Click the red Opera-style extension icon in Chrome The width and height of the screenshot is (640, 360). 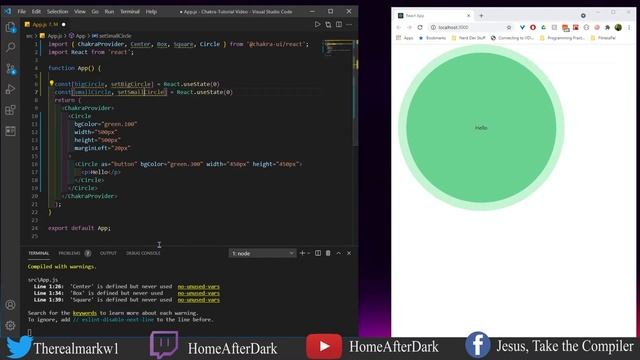pos(533,27)
